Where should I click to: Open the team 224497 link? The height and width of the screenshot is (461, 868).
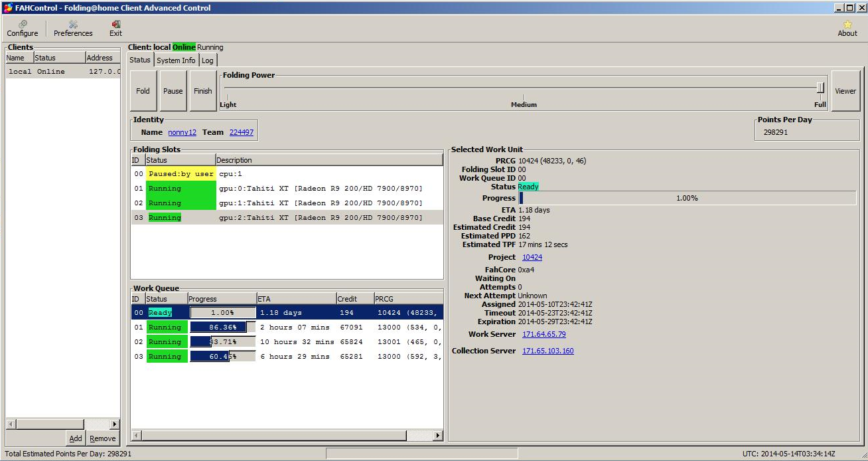tap(242, 132)
